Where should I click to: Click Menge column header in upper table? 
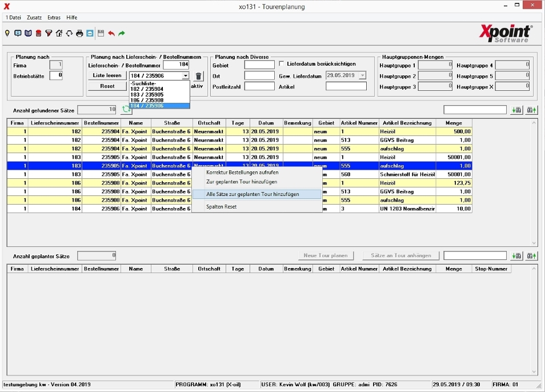pos(454,123)
